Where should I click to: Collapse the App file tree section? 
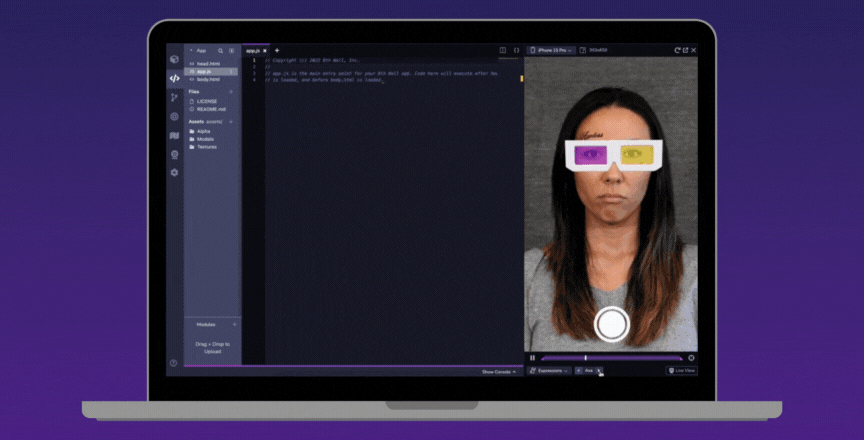191,51
